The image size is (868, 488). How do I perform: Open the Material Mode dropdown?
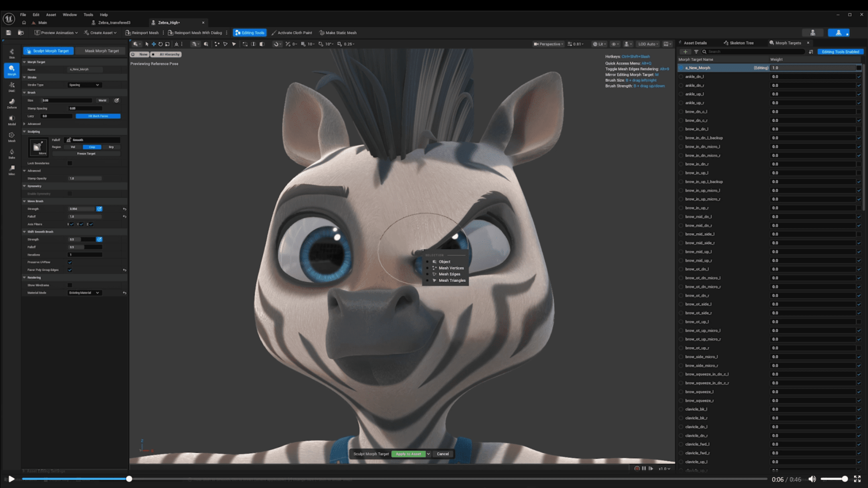point(84,293)
